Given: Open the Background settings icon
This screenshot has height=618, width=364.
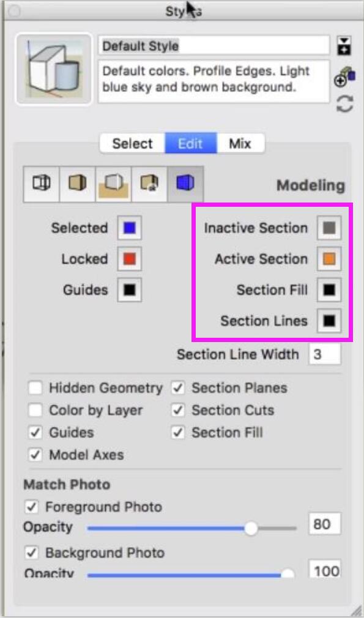Looking at the screenshot, I should coord(113,184).
